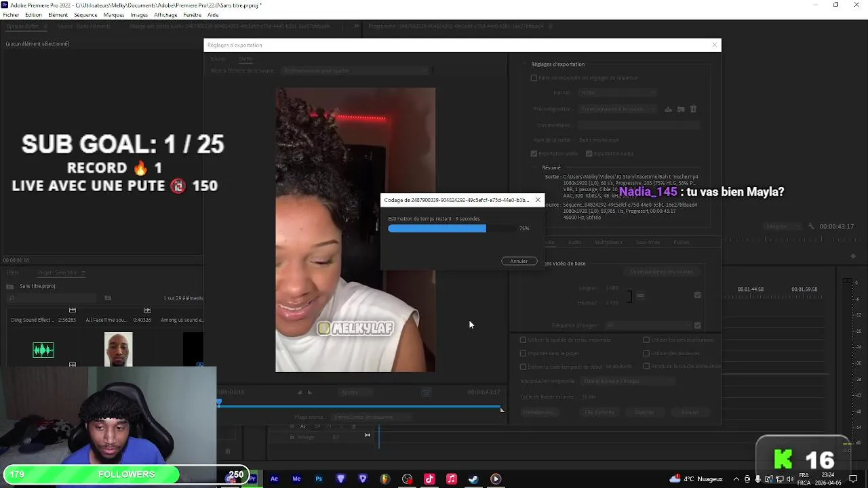Open Steam from the taskbar
Viewport: 868px width, 488px height.
473,479
